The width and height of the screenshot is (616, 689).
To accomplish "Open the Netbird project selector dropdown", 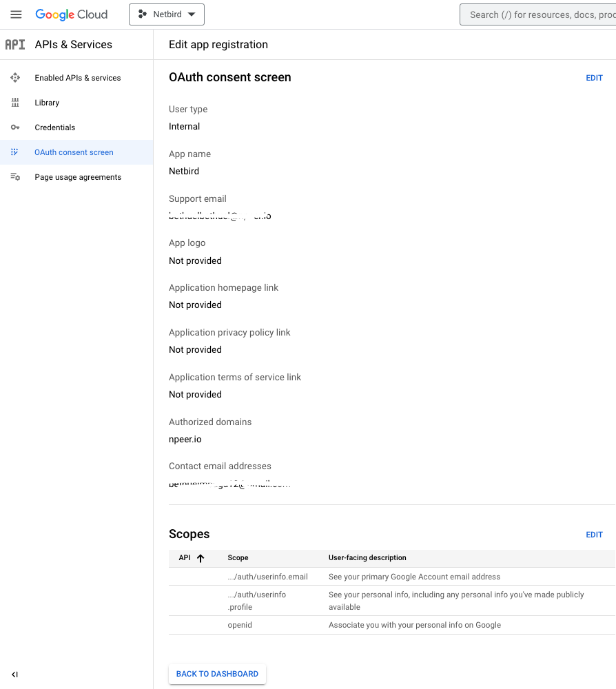I will (167, 14).
